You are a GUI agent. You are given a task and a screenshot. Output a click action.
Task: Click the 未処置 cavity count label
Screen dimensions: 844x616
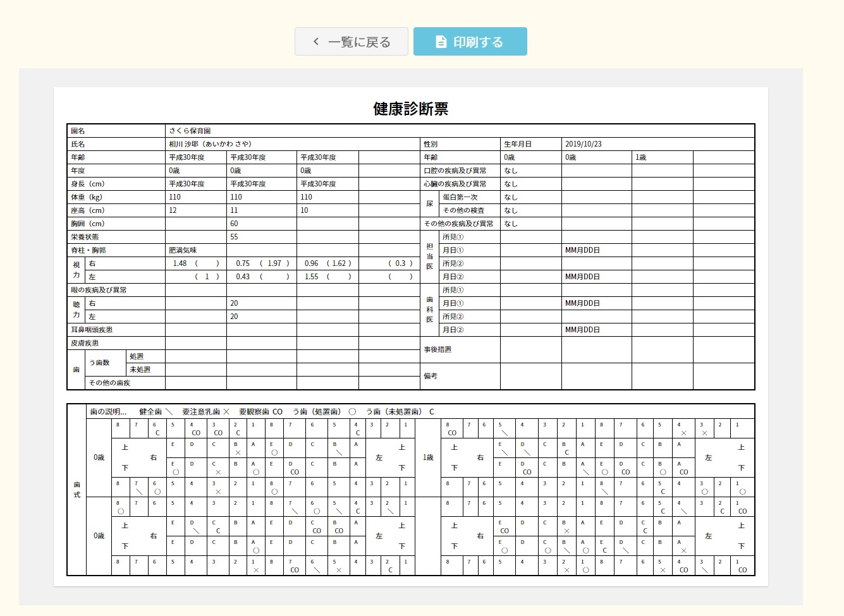point(140,370)
